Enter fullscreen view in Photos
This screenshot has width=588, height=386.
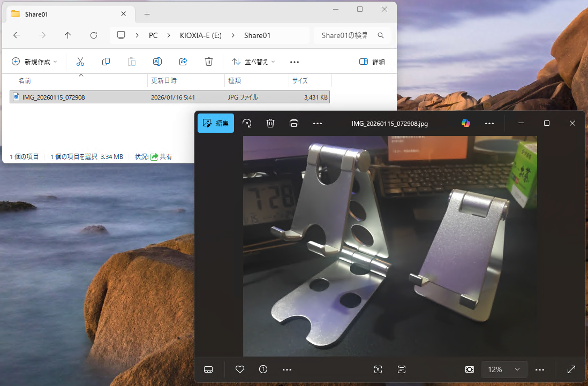click(x=571, y=369)
